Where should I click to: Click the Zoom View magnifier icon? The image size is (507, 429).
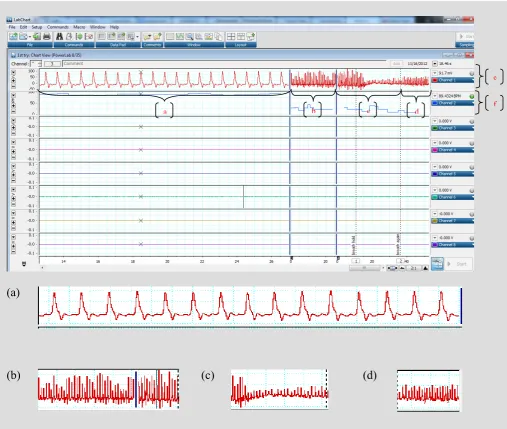point(190,37)
